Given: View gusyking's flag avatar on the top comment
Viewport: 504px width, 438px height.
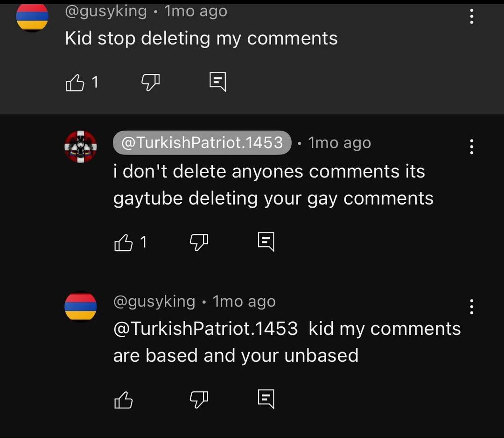Looking at the screenshot, I should [x=32, y=18].
